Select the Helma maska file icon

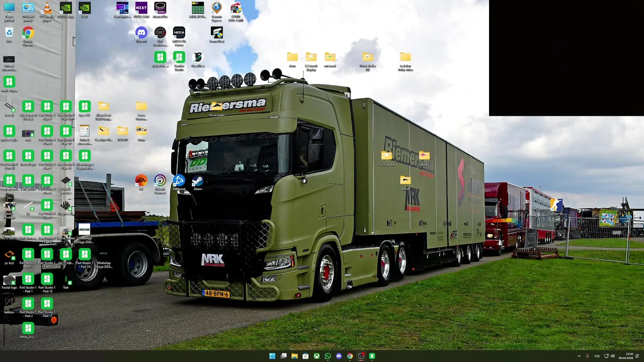(66, 232)
